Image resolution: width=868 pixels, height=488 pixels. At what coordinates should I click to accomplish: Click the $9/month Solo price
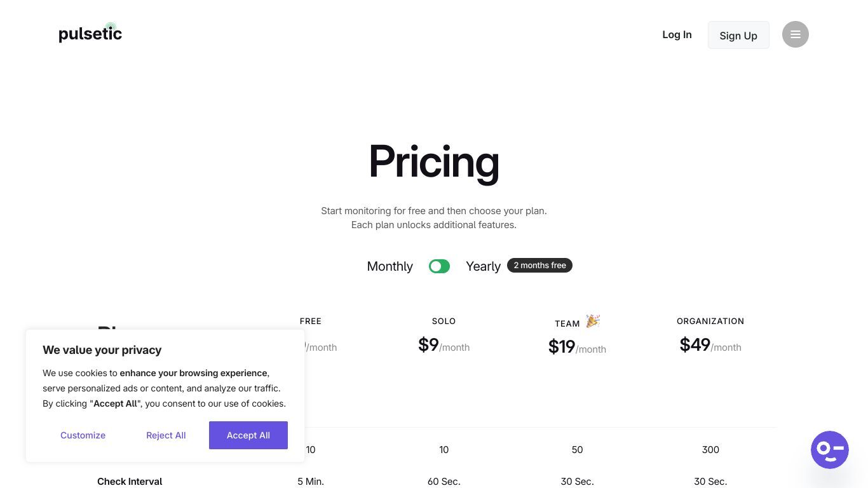pos(444,345)
